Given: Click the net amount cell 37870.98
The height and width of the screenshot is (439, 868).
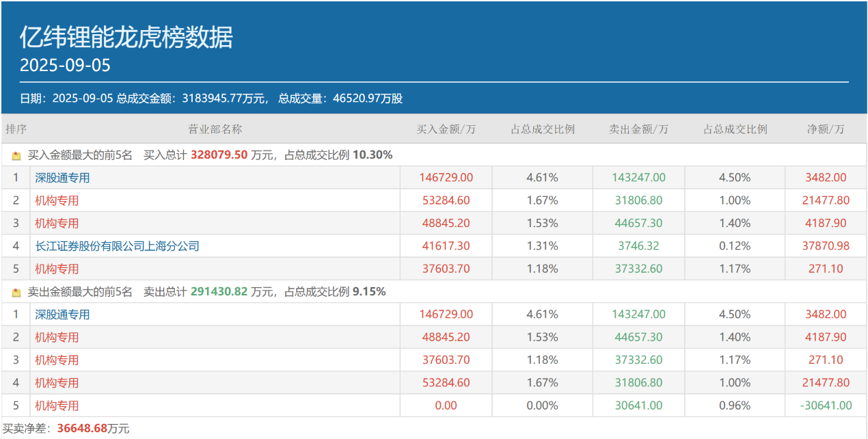Looking at the screenshot, I should point(826,246).
